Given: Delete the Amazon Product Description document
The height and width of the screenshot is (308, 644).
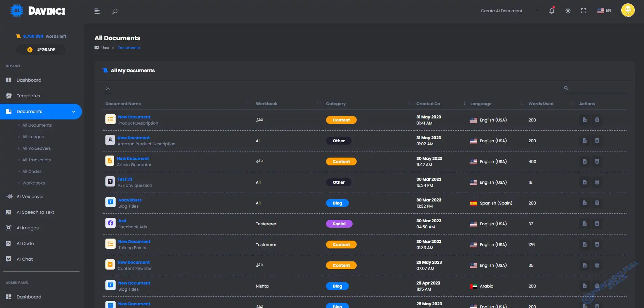Looking at the screenshot, I should [597, 141].
